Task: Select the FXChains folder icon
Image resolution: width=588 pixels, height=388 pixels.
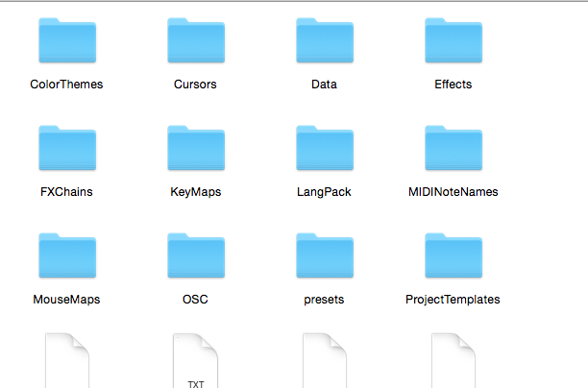Action: click(67, 148)
